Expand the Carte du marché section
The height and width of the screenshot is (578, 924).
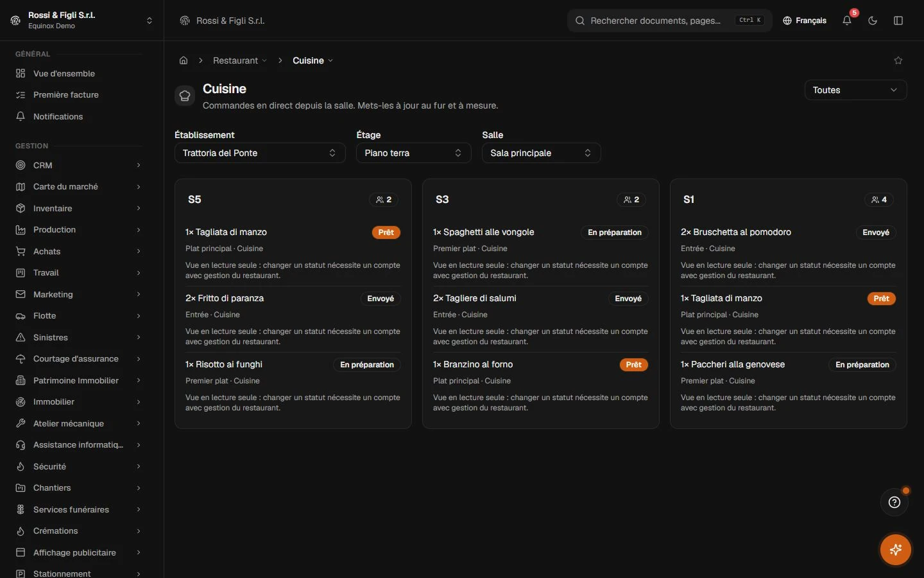click(79, 187)
